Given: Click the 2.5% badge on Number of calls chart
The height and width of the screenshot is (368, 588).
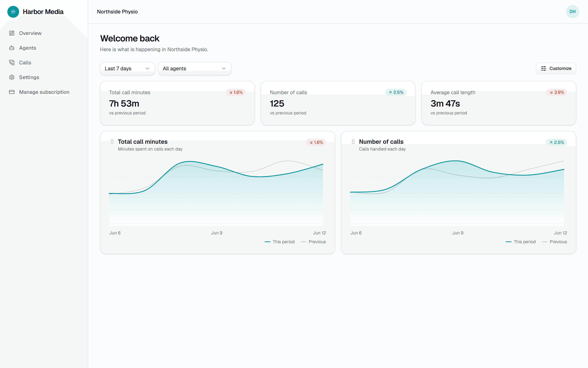Looking at the screenshot, I should pos(556,142).
